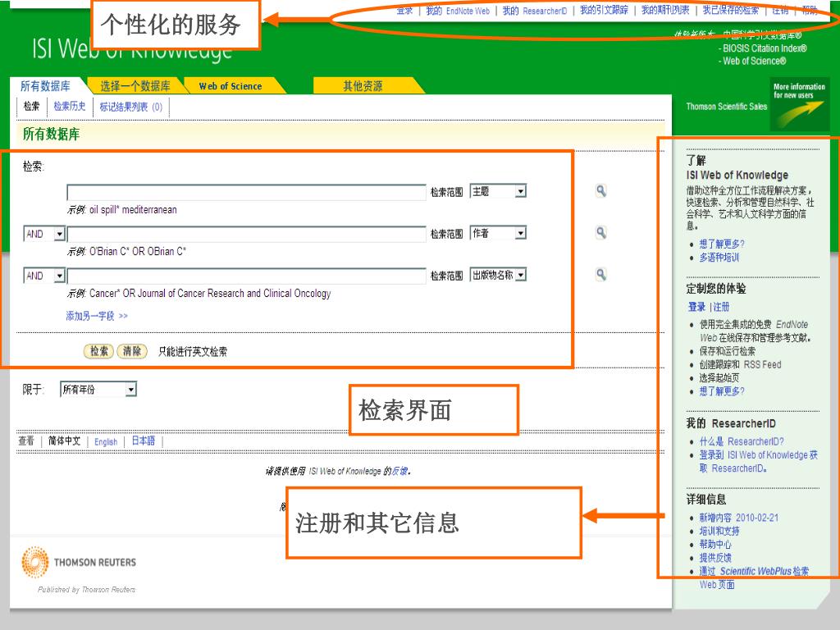
Task: Click the 什么是 ResearcherID? link
Action: (741, 441)
